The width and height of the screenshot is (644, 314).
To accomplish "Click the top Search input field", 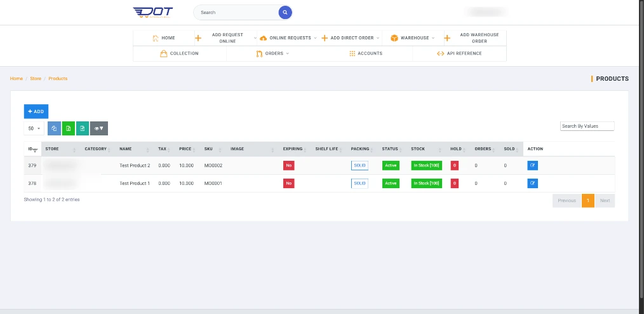I will tap(236, 12).
